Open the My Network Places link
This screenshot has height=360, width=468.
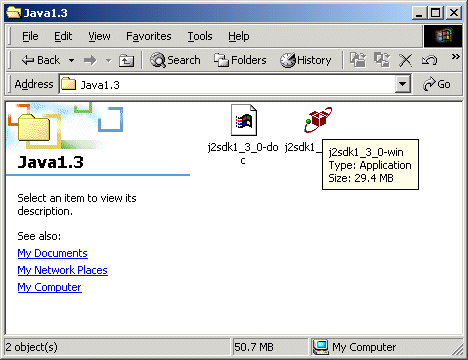tap(62, 270)
